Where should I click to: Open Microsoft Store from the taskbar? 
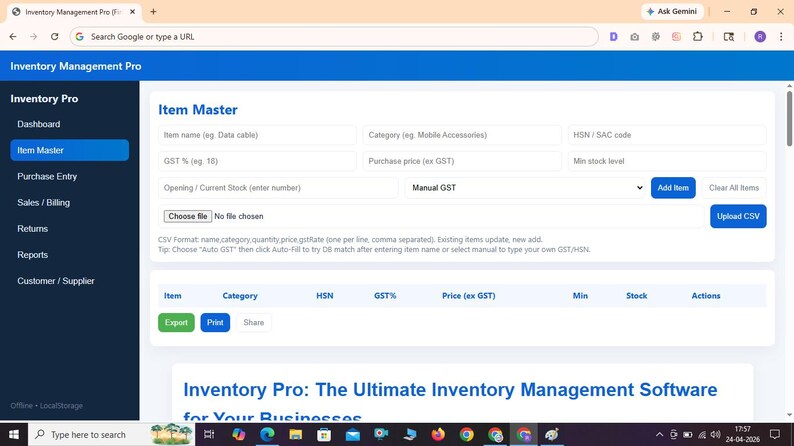[x=324, y=434]
